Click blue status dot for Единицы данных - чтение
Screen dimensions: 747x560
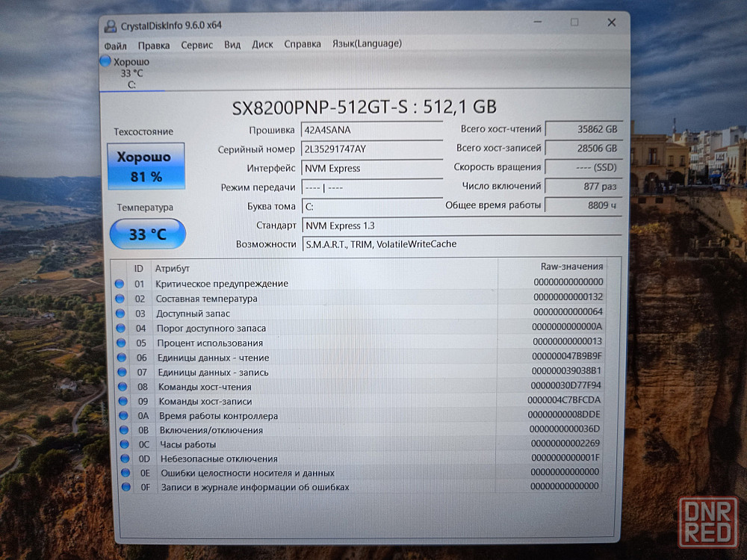tap(122, 358)
